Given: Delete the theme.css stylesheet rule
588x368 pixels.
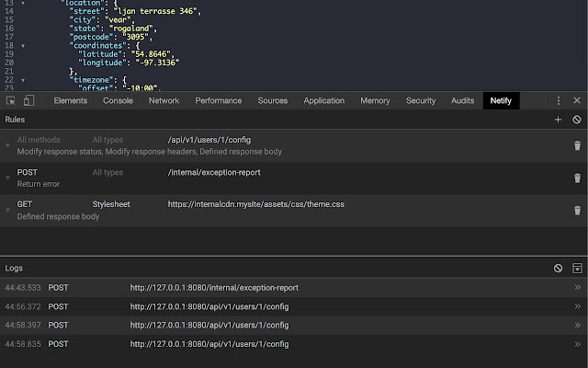Looking at the screenshot, I should 577,210.
